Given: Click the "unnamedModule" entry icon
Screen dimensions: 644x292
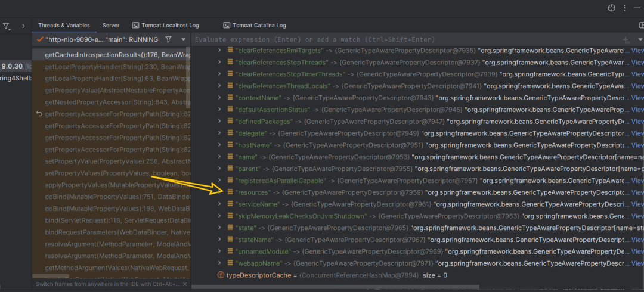Looking at the screenshot, I should pyautogui.click(x=230, y=251).
